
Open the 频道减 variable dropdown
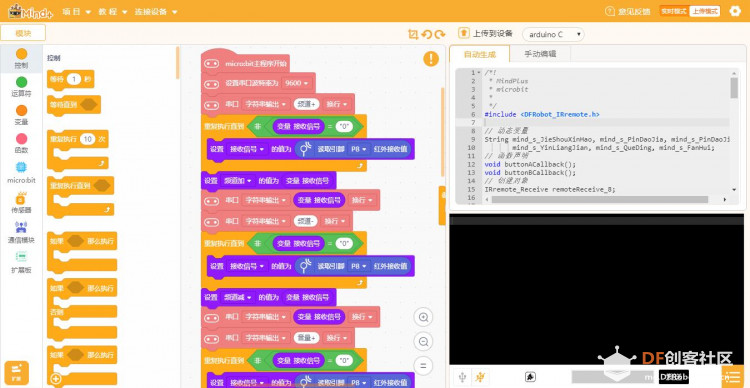pyautogui.click(x=238, y=298)
